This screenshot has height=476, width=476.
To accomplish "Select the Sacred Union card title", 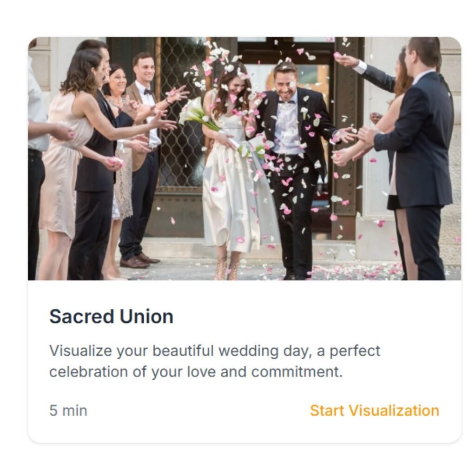I will coord(112,317).
